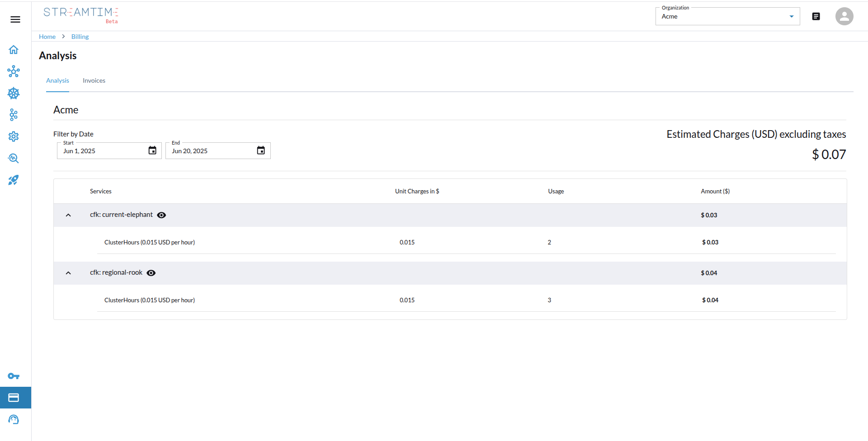The image size is (868, 441).
Task: Open the settings gear sidebar icon
Action: tap(14, 136)
